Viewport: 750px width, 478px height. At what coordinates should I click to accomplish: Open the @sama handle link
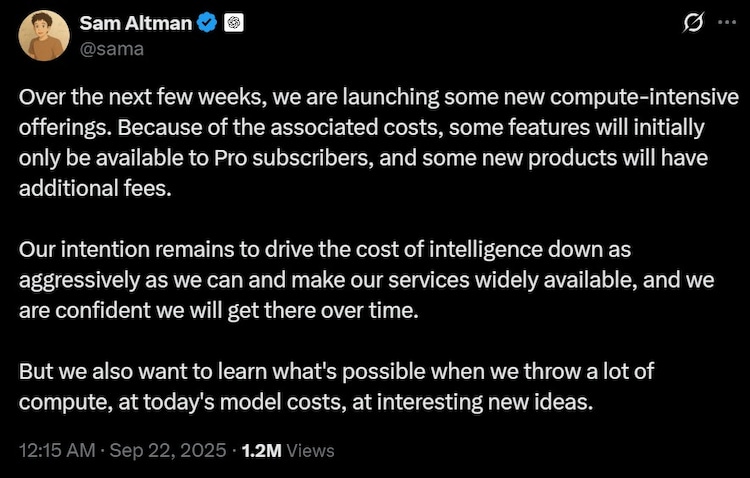click(111, 49)
